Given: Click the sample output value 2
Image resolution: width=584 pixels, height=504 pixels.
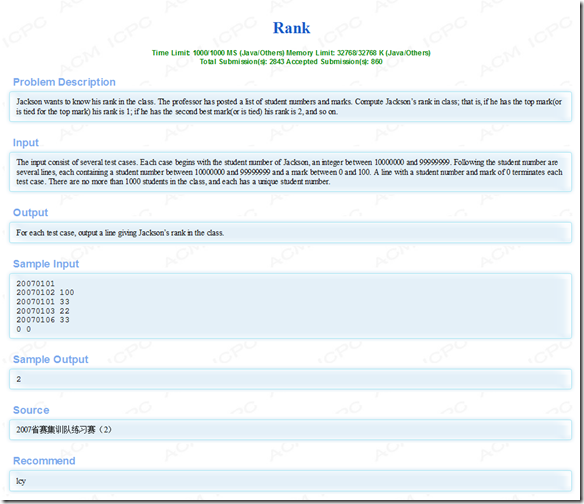Looking at the screenshot, I should click(19, 379).
